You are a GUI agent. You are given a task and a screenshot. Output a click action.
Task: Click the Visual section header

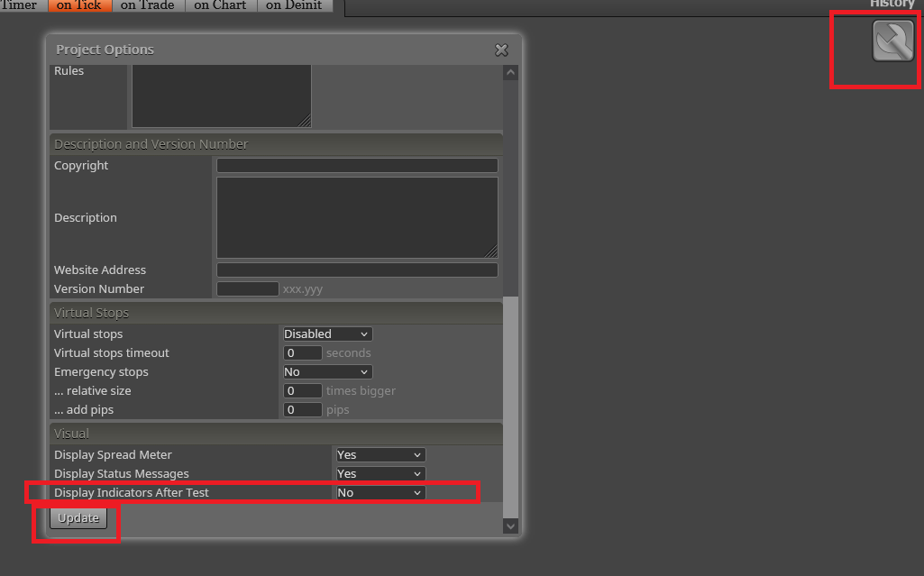(277, 434)
